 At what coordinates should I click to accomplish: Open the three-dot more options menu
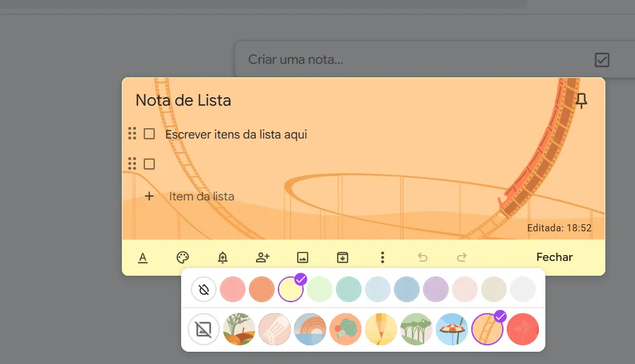click(x=382, y=258)
